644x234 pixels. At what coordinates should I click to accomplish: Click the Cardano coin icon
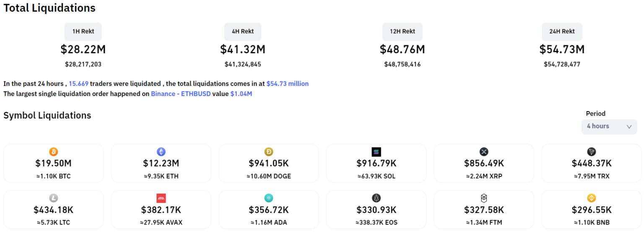click(x=269, y=198)
